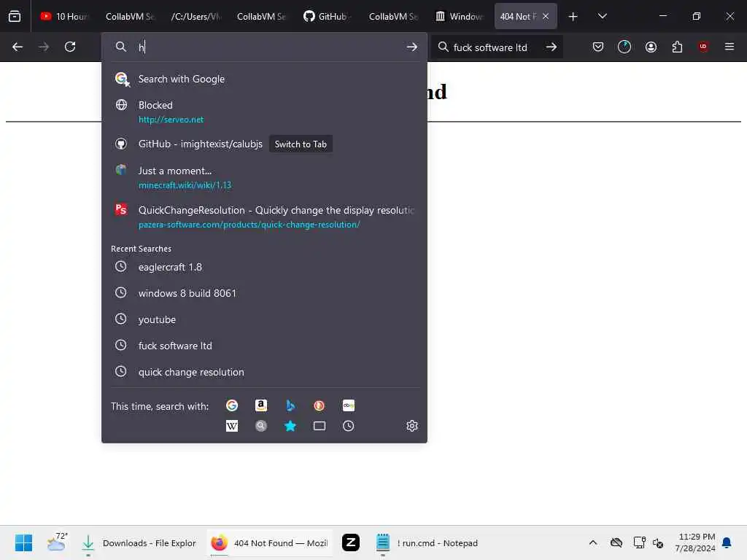Open OneDrive cloud tray icon
The image size is (747, 560).
click(616, 542)
